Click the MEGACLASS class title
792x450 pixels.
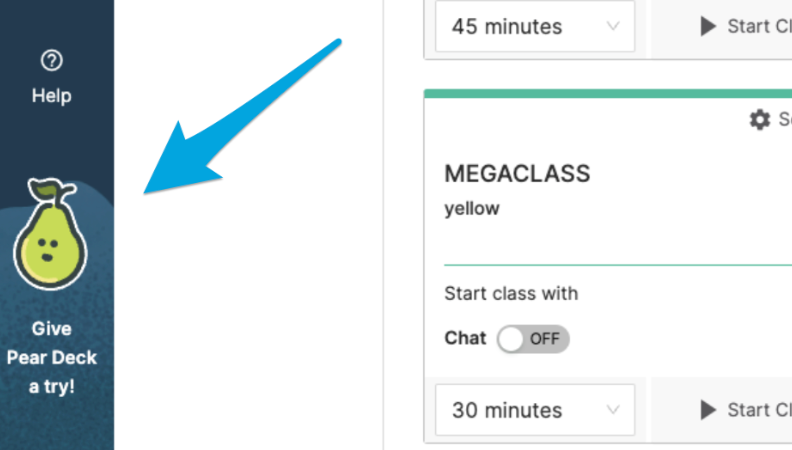pos(517,174)
